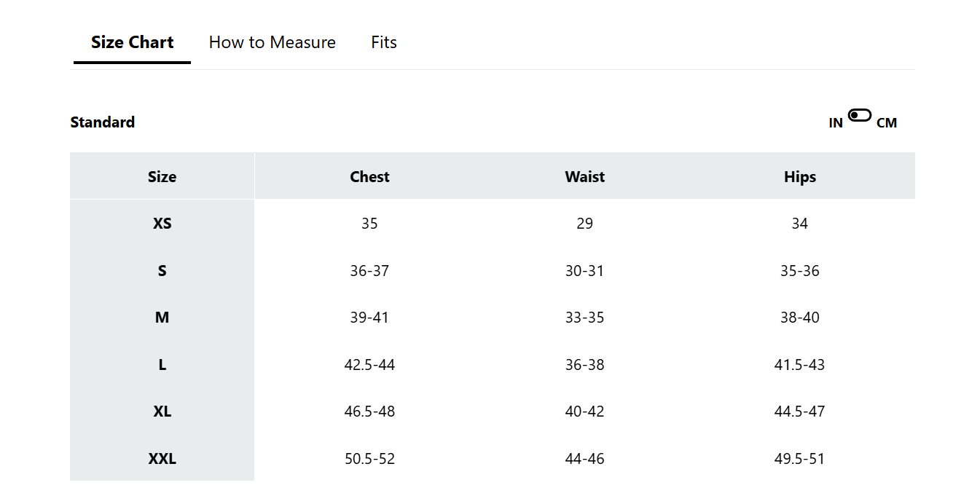
Task: Select the M size row label
Action: (162, 318)
